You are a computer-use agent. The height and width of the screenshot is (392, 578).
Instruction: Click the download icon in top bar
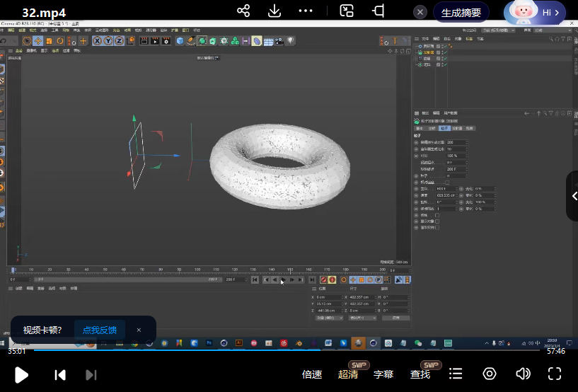pos(274,11)
